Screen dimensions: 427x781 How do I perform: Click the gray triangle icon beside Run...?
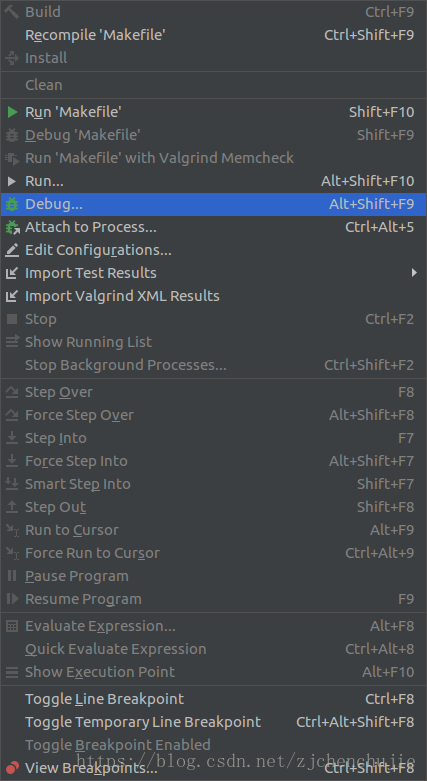pyautogui.click(x=12, y=181)
